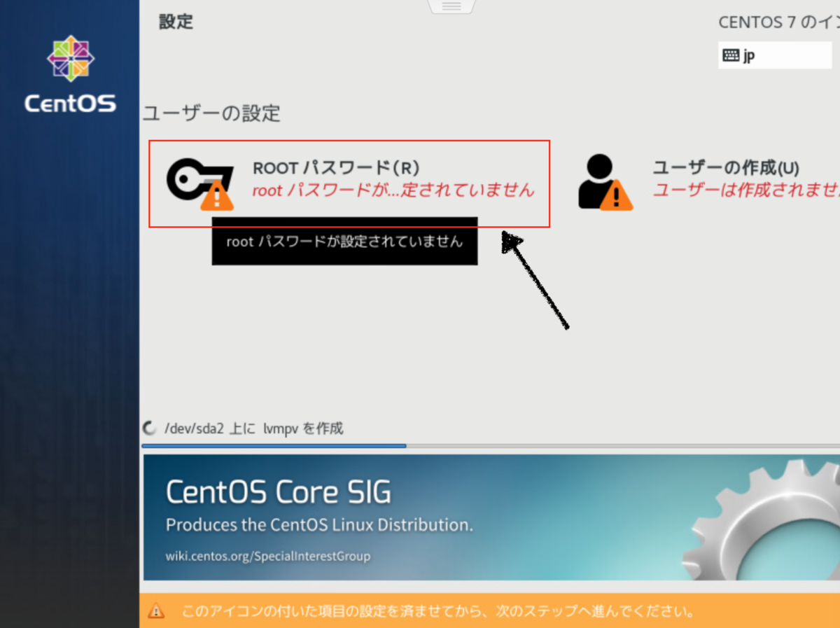The width and height of the screenshot is (840, 628).
Task: Click wiki.centos.org/SpecialInterestGroup banner text
Action: pos(268,557)
